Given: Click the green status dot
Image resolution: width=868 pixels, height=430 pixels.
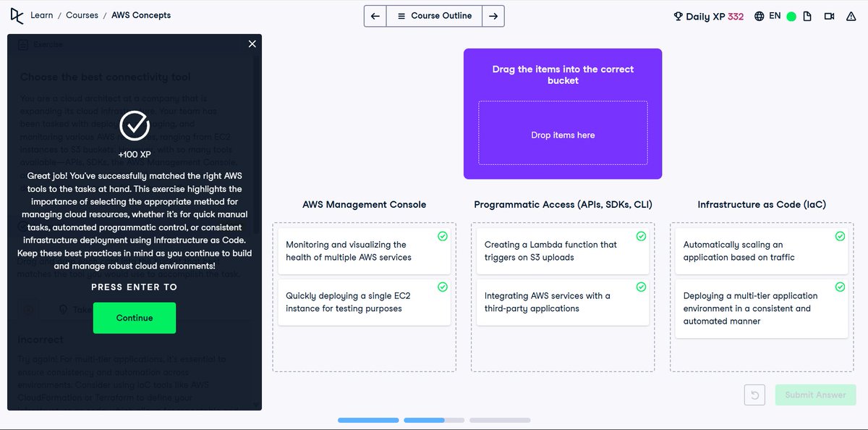Looking at the screenshot, I should 791,16.
